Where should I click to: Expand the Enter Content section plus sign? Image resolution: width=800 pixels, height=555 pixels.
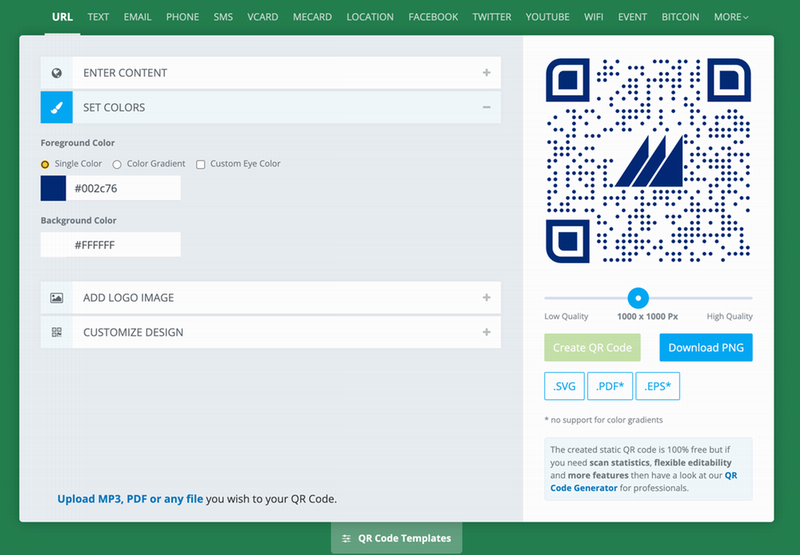(486, 72)
